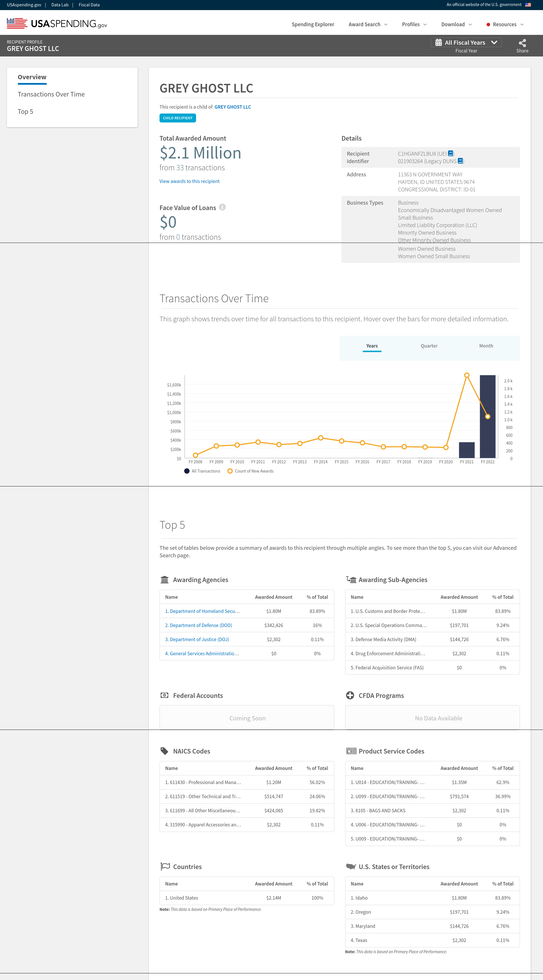Click 315990 - Apparel Accessories NAICS row

click(x=247, y=824)
